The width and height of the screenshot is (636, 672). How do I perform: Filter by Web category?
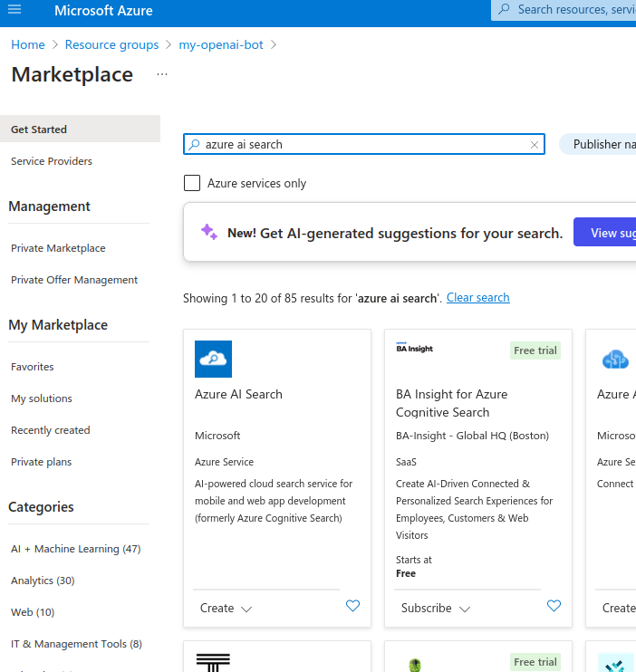point(33,612)
